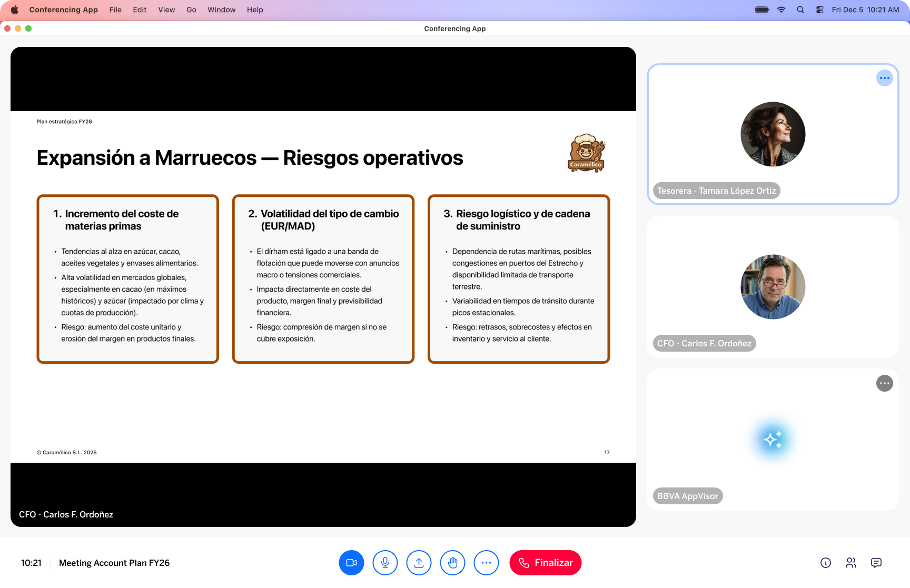Click the © Caramélico S.L. 2025 footer
The height and width of the screenshot is (588, 910).
[x=66, y=453]
